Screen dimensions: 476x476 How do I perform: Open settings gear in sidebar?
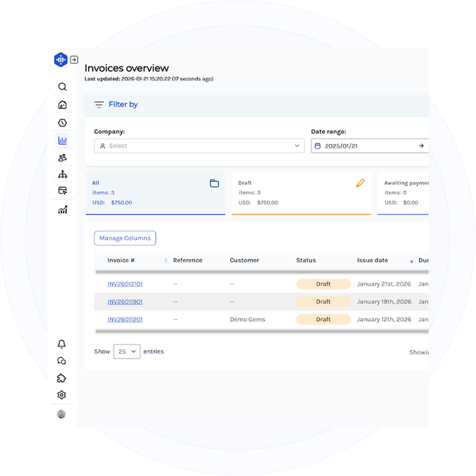[62, 395]
